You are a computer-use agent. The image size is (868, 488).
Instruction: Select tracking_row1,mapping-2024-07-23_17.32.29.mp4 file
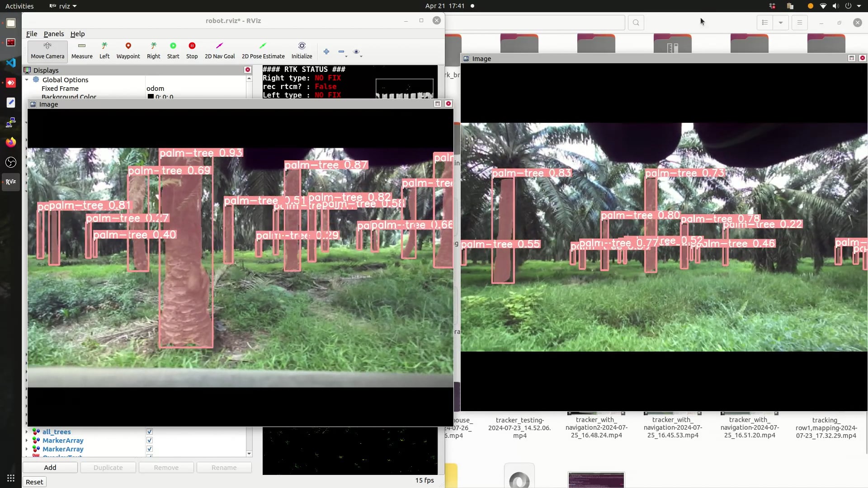coord(826,427)
